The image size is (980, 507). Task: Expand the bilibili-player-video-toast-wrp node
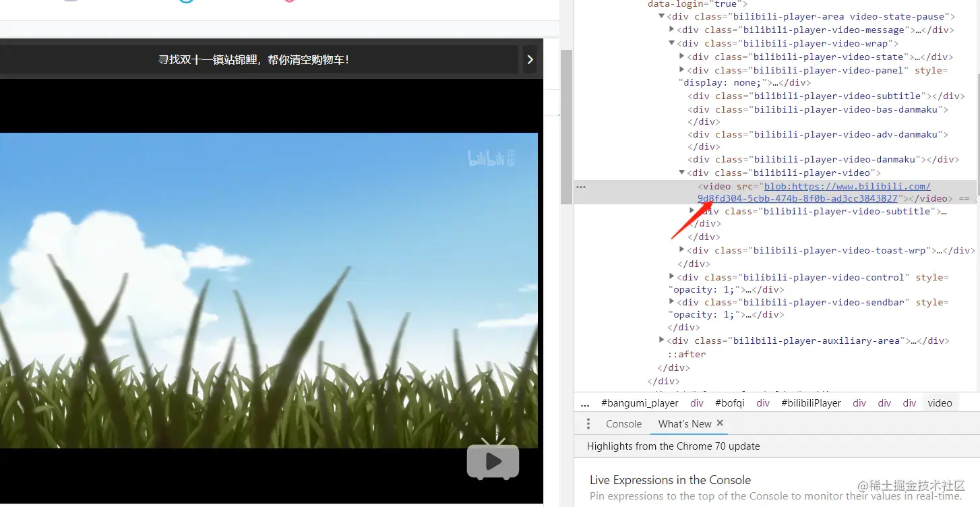click(x=682, y=249)
